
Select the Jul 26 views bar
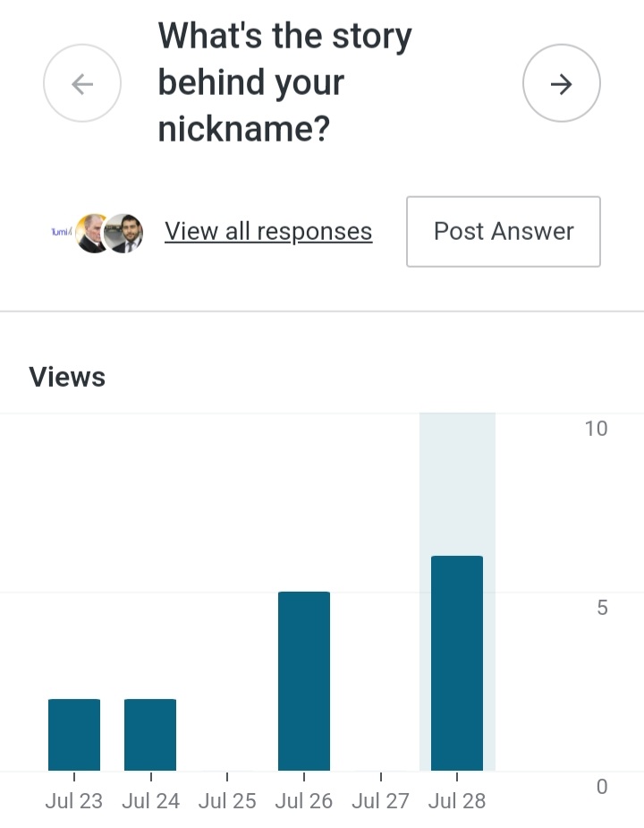pyautogui.click(x=304, y=680)
